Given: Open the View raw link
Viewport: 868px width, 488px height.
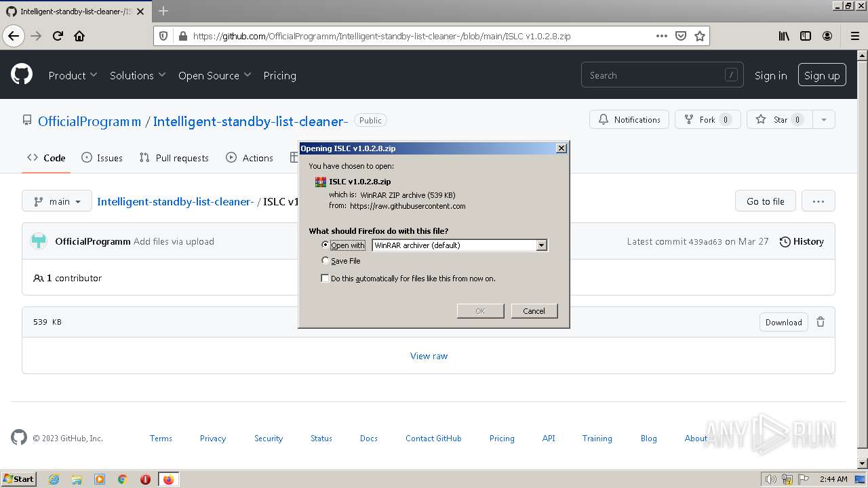Looking at the screenshot, I should 429,356.
